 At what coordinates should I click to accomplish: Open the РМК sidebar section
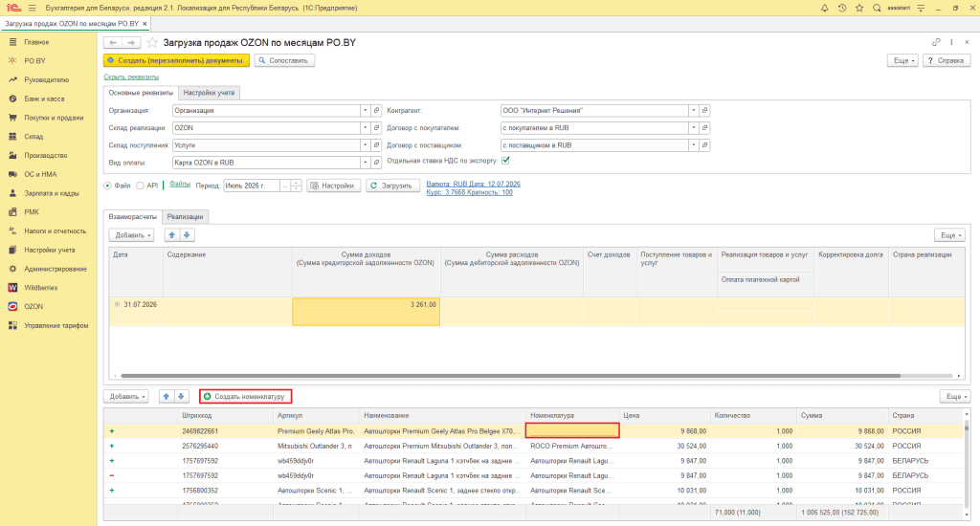(32, 211)
